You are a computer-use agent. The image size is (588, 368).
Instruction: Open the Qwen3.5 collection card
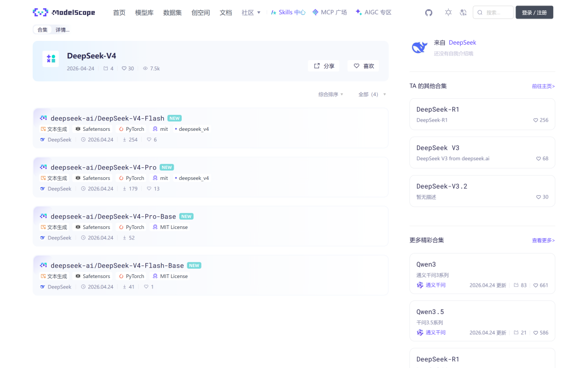point(482,321)
